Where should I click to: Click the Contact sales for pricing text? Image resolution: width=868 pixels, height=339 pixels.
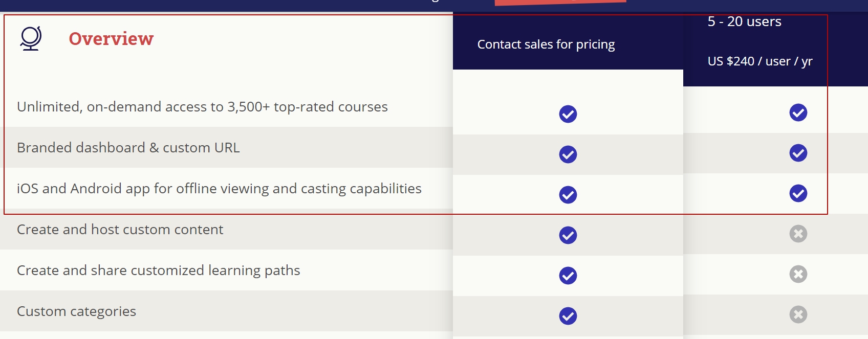(x=546, y=44)
